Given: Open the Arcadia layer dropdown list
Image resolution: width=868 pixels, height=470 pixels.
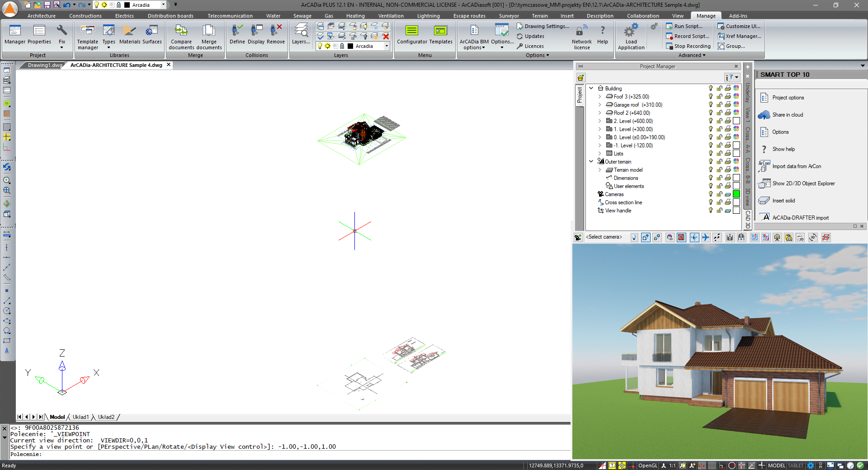Looking at the screenshot, I should tap(387, 46).
